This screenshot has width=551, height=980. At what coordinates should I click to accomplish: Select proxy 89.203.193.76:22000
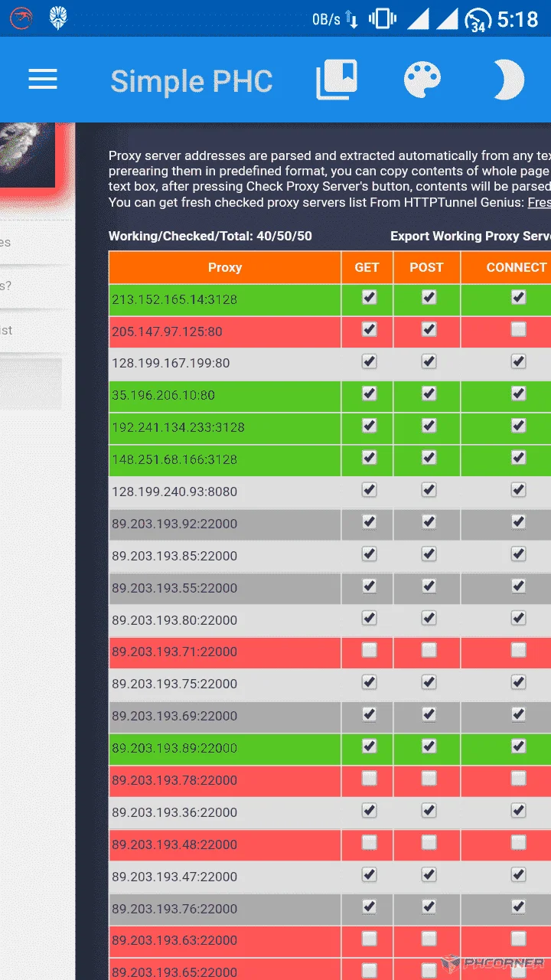[x=174, y=910]
